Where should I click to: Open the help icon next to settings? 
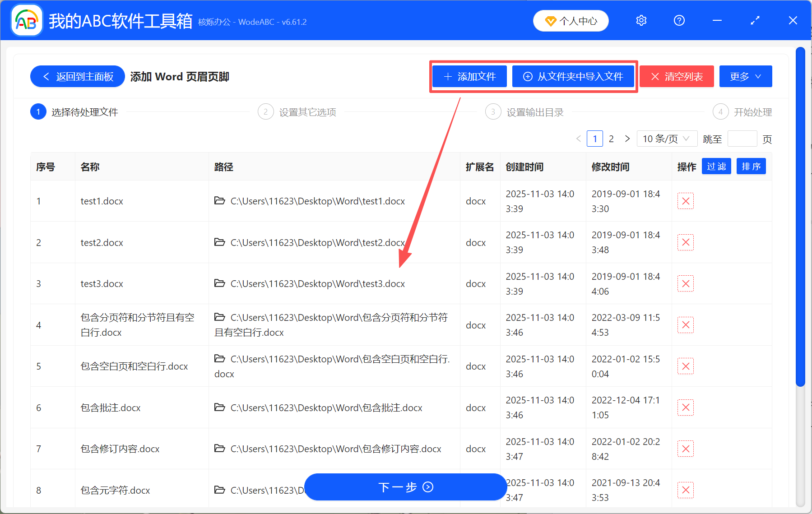pos(678,20)
